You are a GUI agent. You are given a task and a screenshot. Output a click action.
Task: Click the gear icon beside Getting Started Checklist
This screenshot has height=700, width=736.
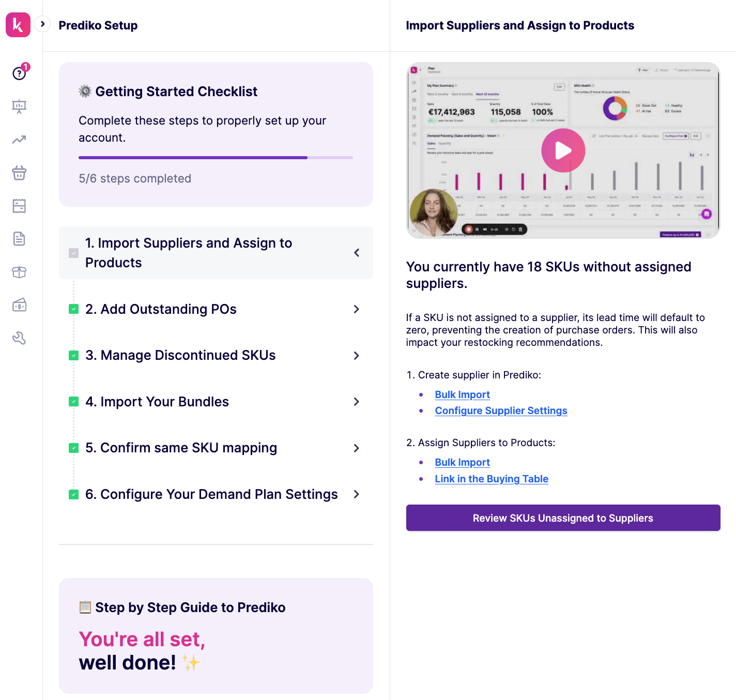[x=85, y=92]
